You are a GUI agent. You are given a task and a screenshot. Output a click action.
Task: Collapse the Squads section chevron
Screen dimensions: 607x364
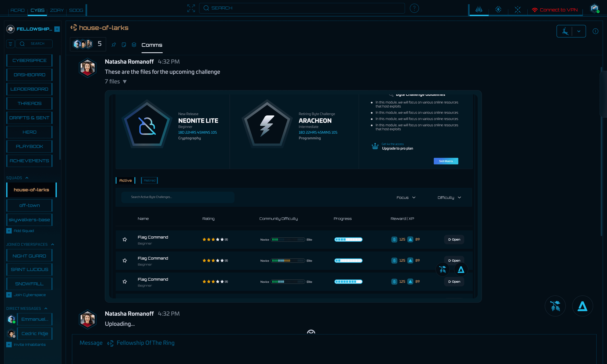coord(27,178)
